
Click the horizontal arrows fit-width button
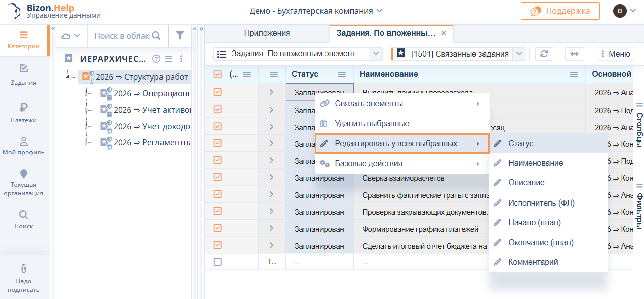click(x=574, y=54)
